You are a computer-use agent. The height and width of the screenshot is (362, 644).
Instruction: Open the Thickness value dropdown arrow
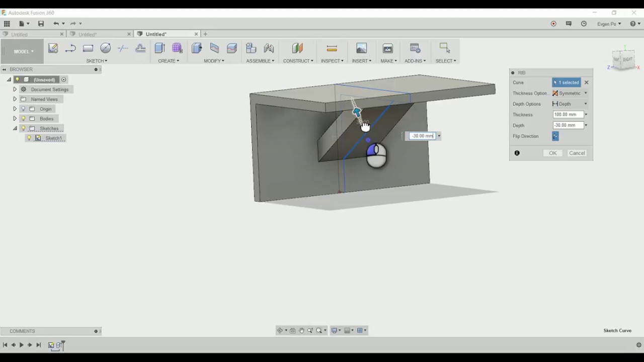pos(586,115)
